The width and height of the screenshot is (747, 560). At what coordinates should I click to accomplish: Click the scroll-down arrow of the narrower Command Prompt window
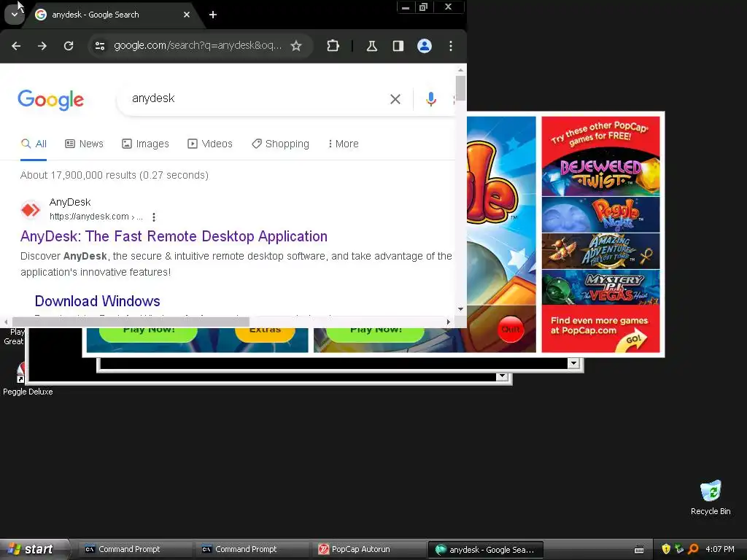coord(502,377)
